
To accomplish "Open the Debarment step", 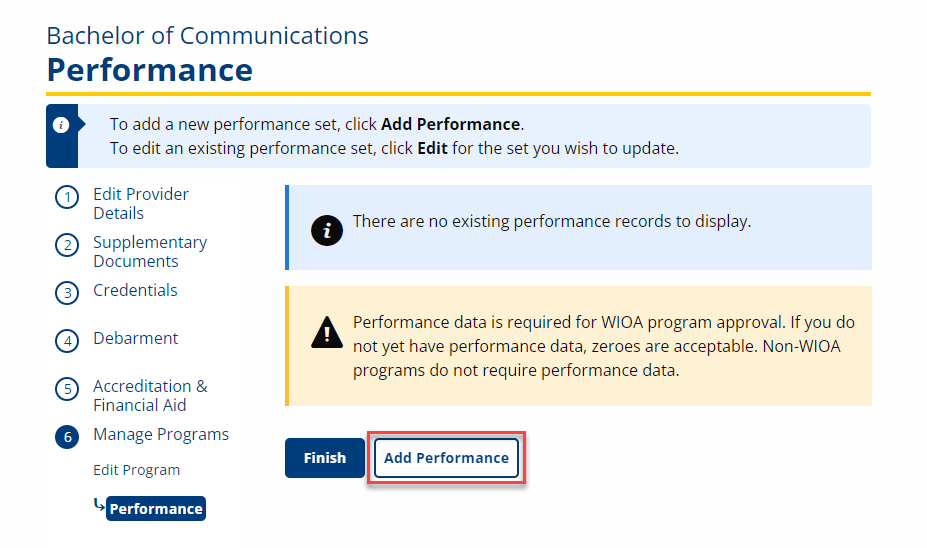I will click(x=135, y=339).
